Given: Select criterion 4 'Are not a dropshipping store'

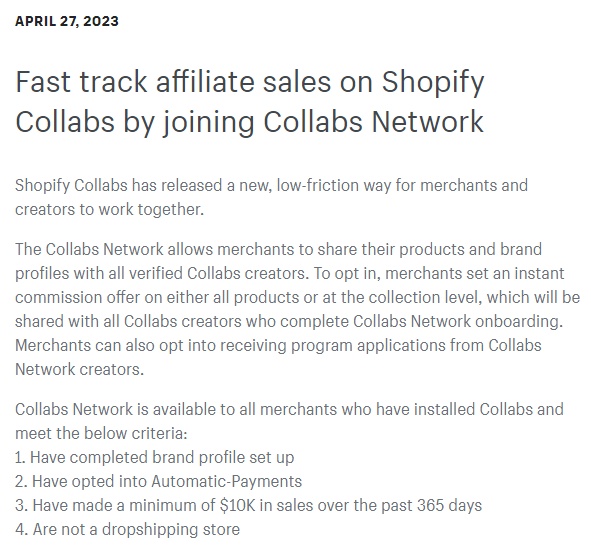Looking at the screenshot, I should pyautogui.click(x=127, y=530).
